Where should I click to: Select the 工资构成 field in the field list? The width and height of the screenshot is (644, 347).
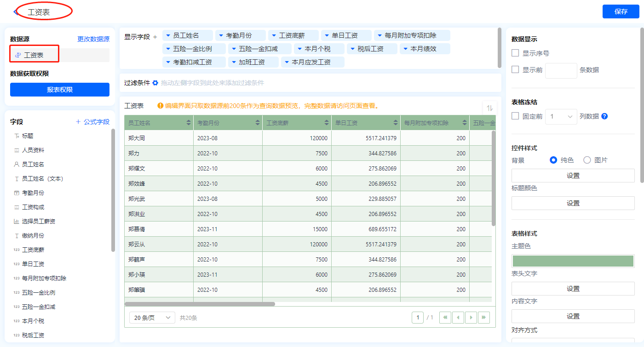point(33,207)
